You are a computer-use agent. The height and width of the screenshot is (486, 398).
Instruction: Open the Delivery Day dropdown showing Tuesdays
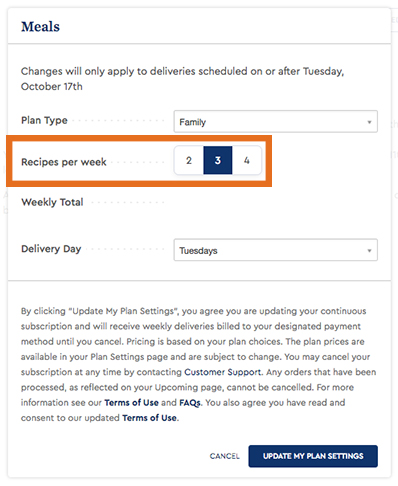pos(275,250)
